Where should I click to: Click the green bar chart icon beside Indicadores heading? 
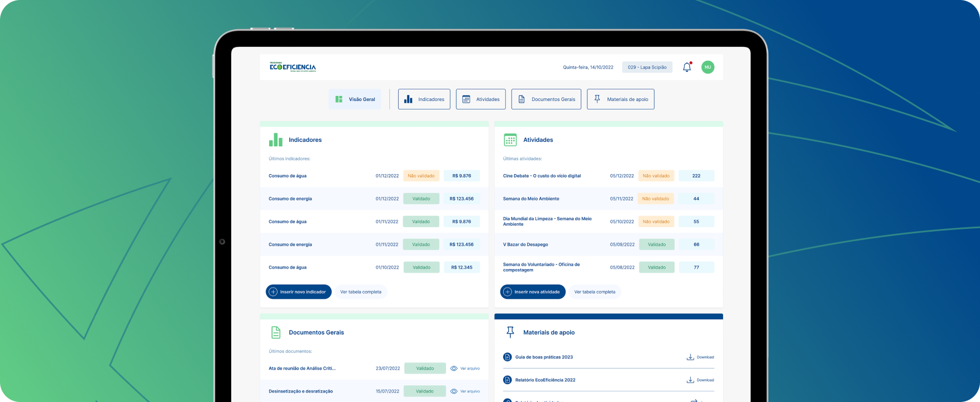pyautogui.click(x=276, y=140)
